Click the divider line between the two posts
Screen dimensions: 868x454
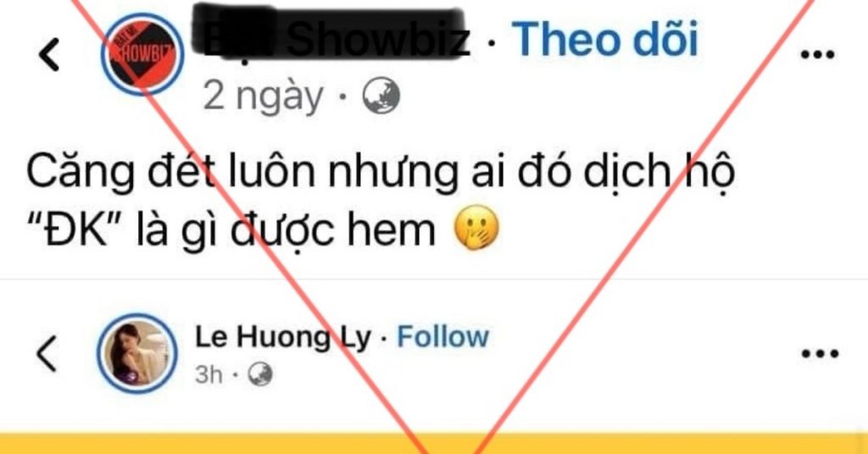tap(434, 280)
